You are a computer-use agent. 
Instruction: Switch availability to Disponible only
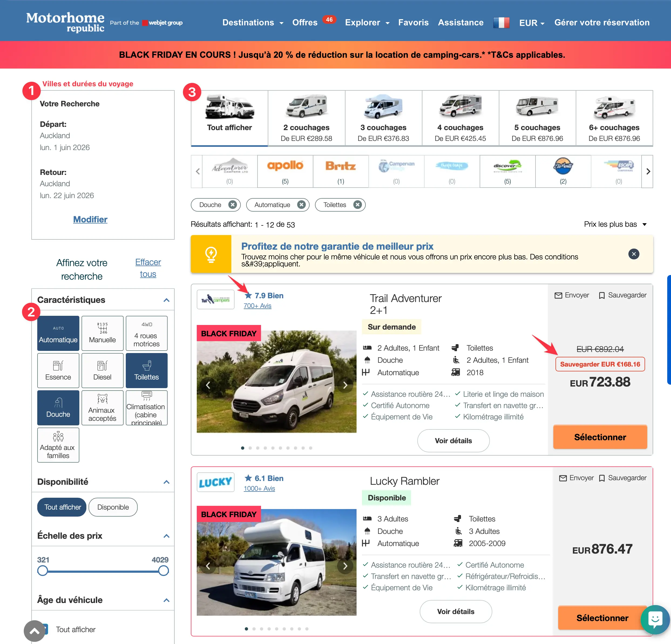[x=113, y=507]
